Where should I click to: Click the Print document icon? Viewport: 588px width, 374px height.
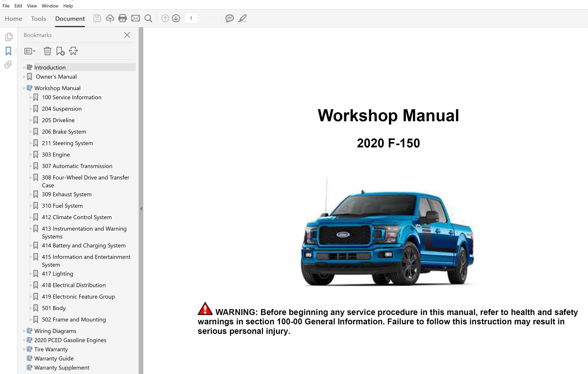pyautogui.click(x=122, y=18)
